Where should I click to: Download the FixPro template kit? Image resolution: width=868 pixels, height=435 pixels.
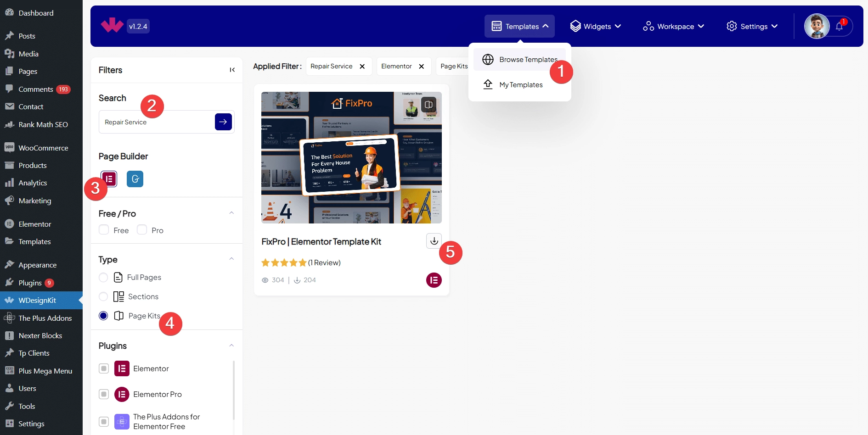click(434, 240)
